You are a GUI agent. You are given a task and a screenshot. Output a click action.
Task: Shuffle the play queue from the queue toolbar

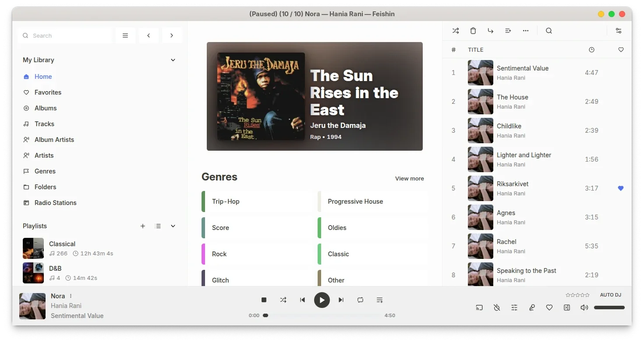pos(456,31)
